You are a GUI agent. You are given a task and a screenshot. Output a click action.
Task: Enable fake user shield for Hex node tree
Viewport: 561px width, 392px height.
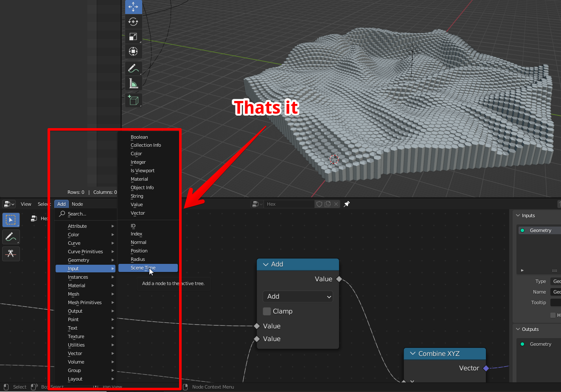[319, 204]
